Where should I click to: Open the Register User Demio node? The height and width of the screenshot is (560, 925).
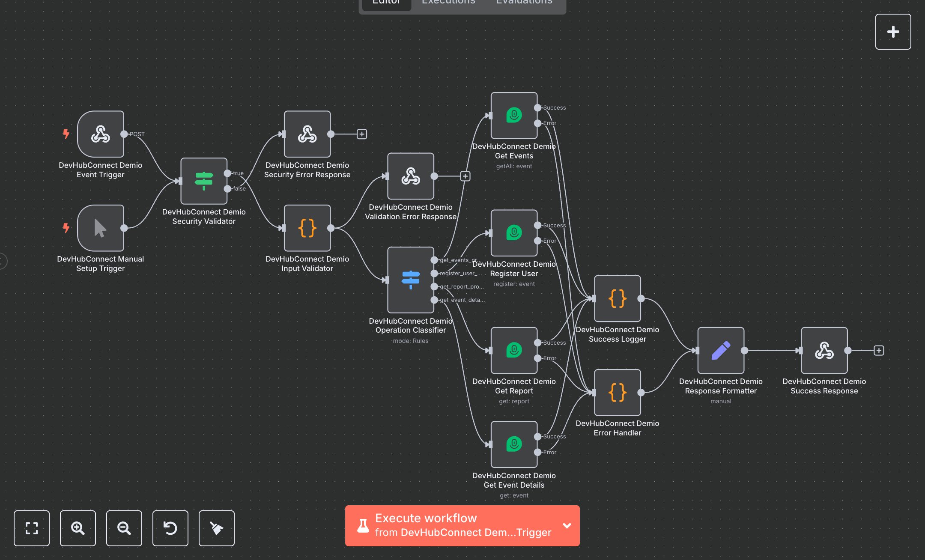513,232
